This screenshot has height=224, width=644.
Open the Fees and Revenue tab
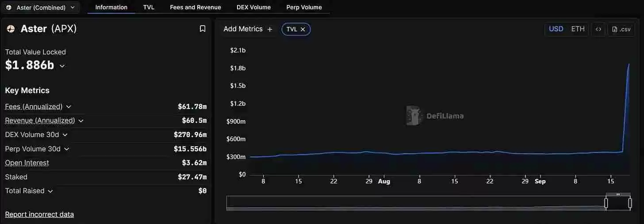click(195, 7)
